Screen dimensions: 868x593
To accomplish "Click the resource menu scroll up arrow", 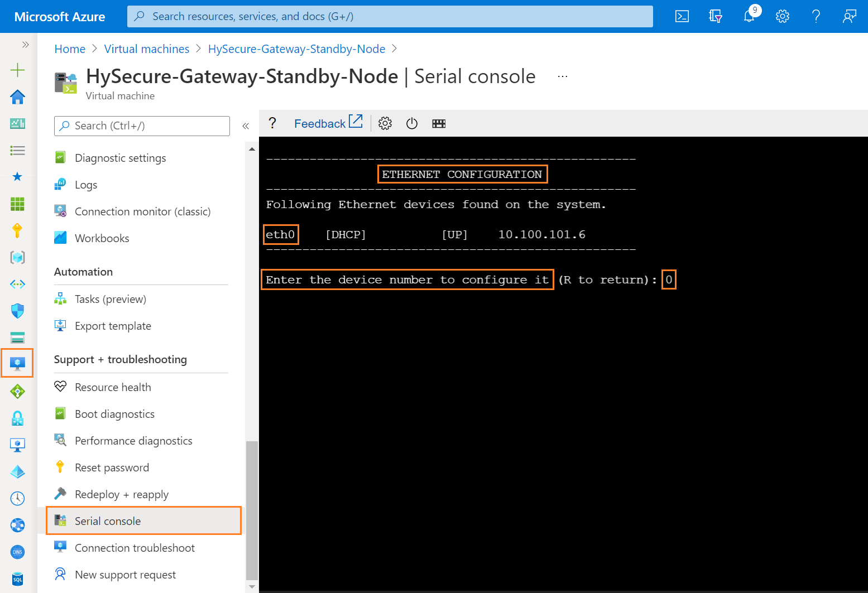I will 252,149.
